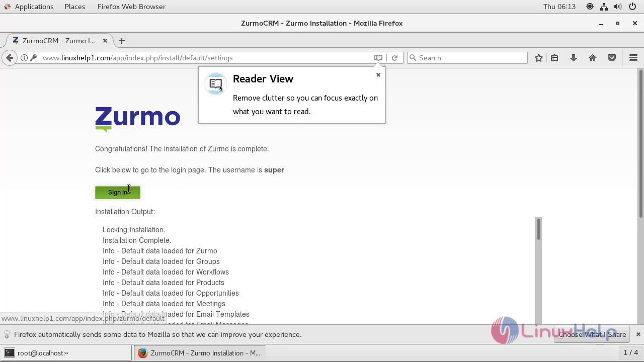Show bookmarks list icon

coord(554,58)
